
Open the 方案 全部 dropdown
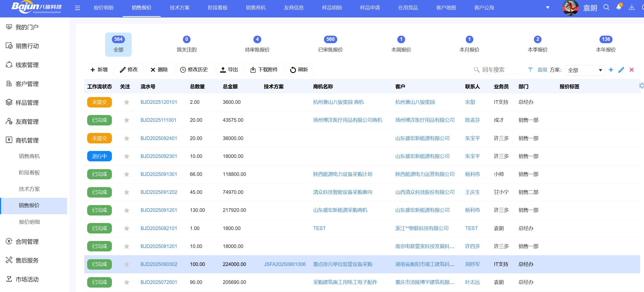pyautogui.click(x=585, y=70)
